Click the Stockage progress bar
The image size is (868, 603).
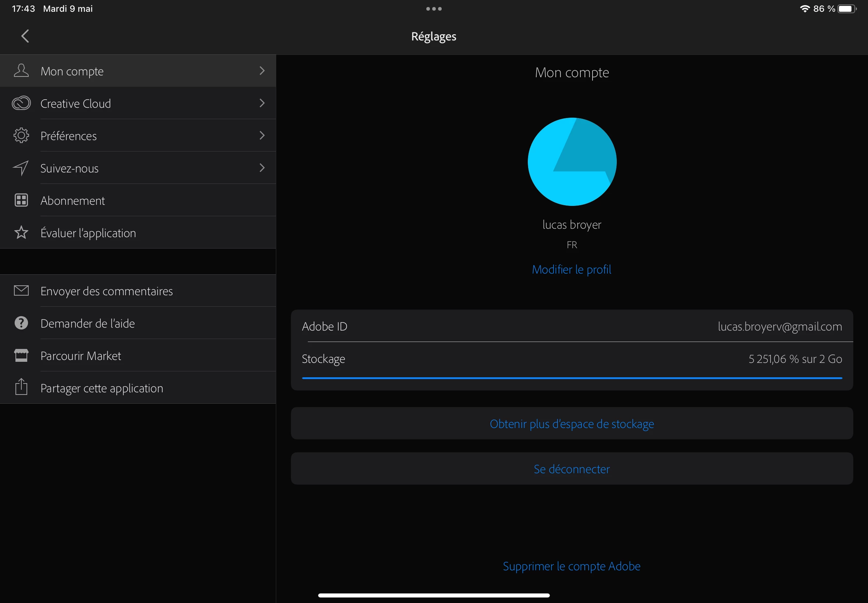pyautogui.click(x=572, y=378)
